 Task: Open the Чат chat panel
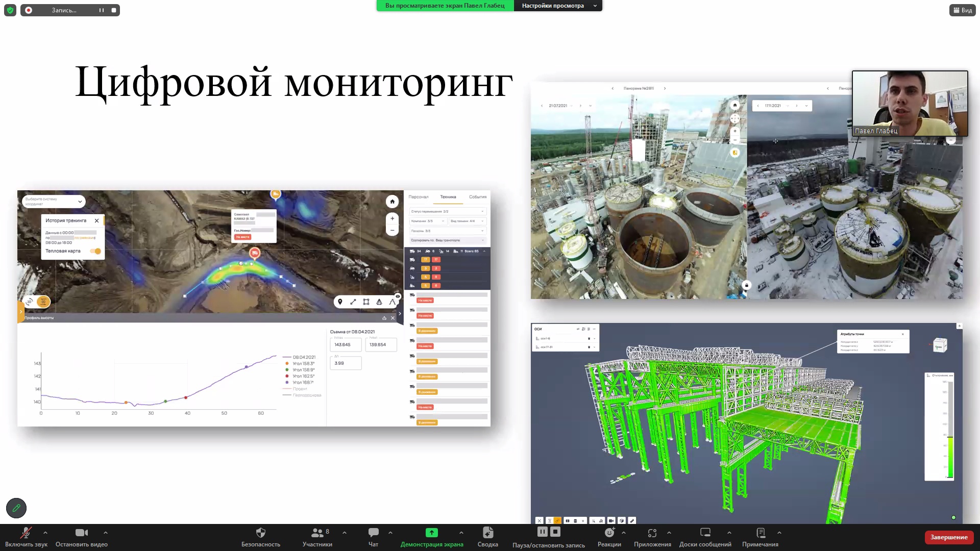pyautogui.click(x=374, y=537)
